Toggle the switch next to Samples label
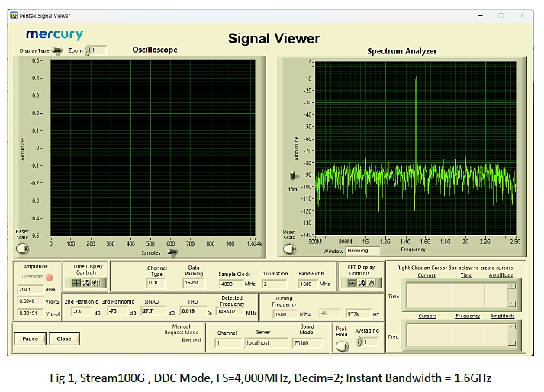This screenshot has height=392, width=544. 172,252
